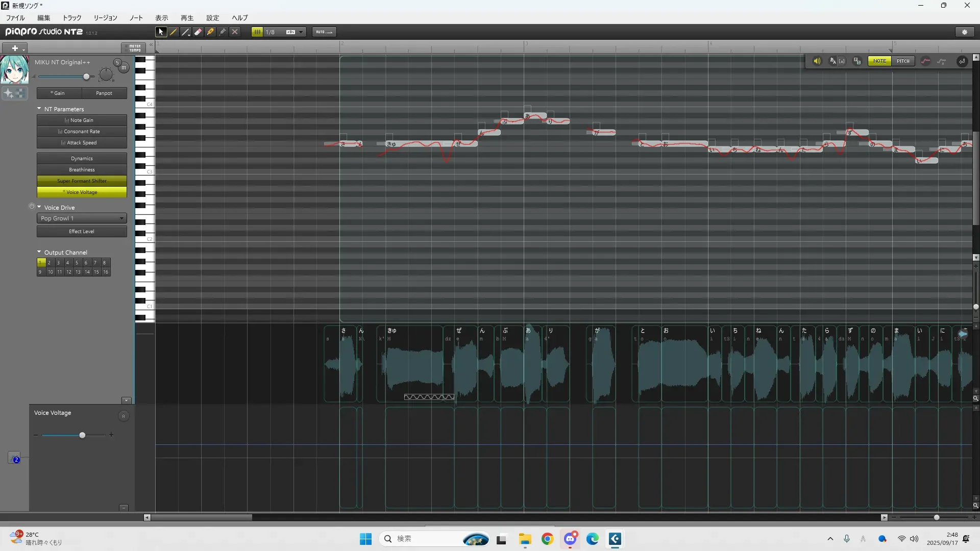This screenshot has height=551, width=980.
Task: Select the Pencil draw tool
Action: point(174,32)
